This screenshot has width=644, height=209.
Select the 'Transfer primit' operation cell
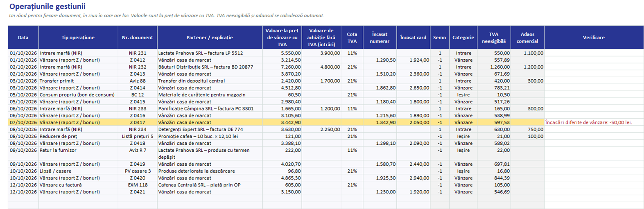(x=78, y=81)
